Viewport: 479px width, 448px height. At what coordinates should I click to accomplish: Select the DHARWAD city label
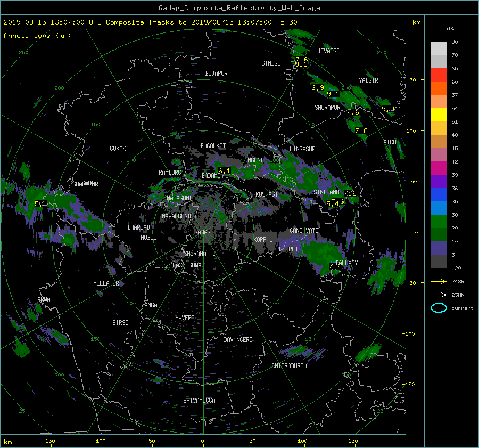tap(139, 227)
